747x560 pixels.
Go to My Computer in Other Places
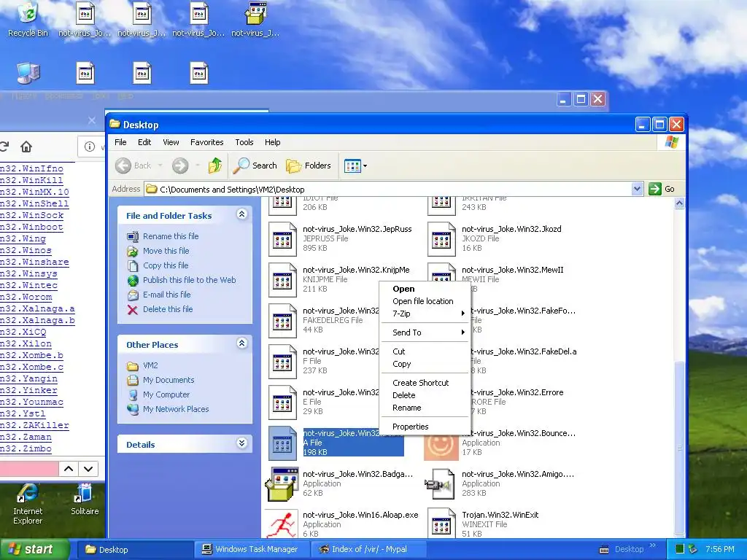166,394
